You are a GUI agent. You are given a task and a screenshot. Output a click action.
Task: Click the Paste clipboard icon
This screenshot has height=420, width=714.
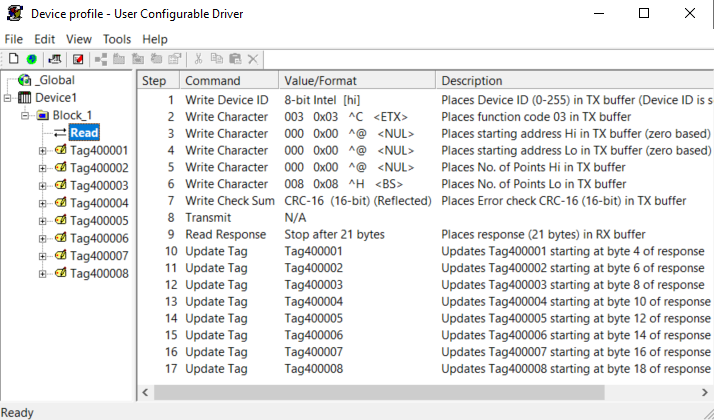pos(235,59)
